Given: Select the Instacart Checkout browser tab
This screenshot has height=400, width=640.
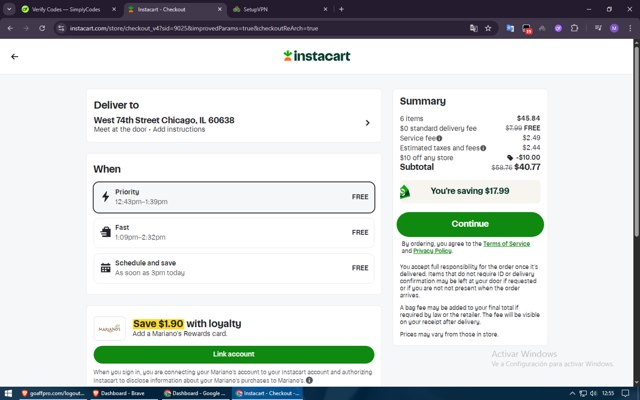Looking at the screenshot, I should coord(175,9).
